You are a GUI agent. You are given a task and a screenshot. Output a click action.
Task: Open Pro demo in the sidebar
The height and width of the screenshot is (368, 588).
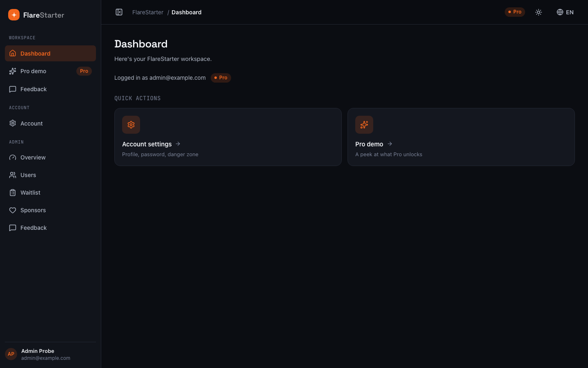point(50,71)
